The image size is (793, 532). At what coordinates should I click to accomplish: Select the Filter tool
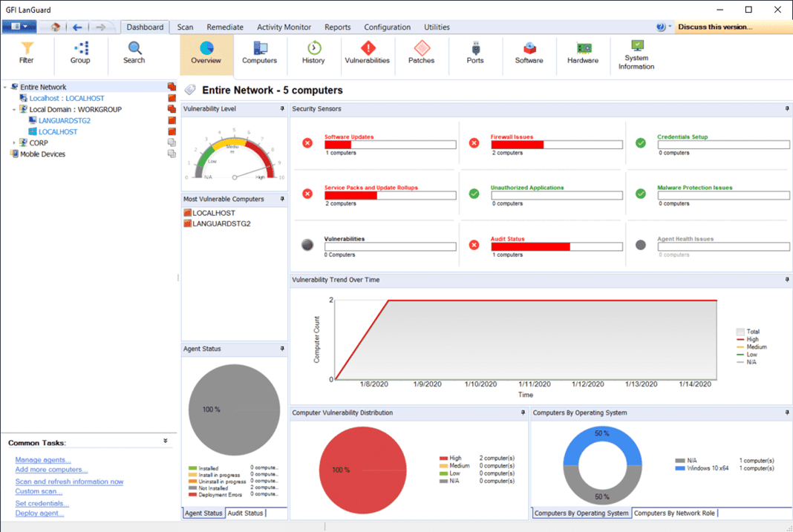coord(27,53)
